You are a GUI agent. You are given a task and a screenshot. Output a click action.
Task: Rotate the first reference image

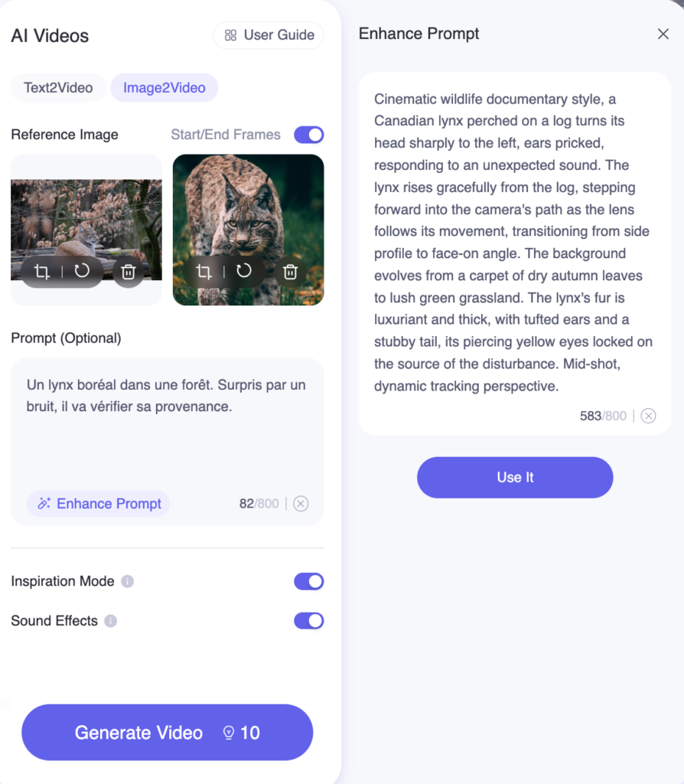[x=82, y=271]
